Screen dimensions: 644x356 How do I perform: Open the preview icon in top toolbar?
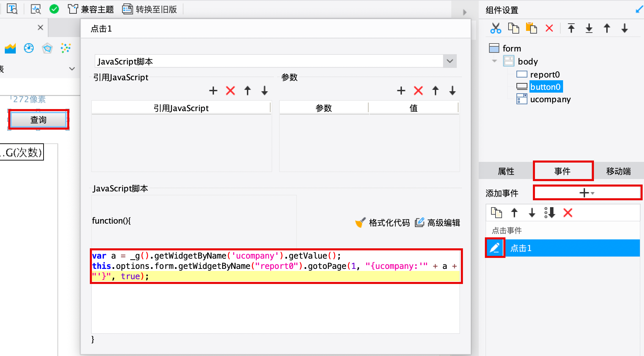tap(36, 9)
